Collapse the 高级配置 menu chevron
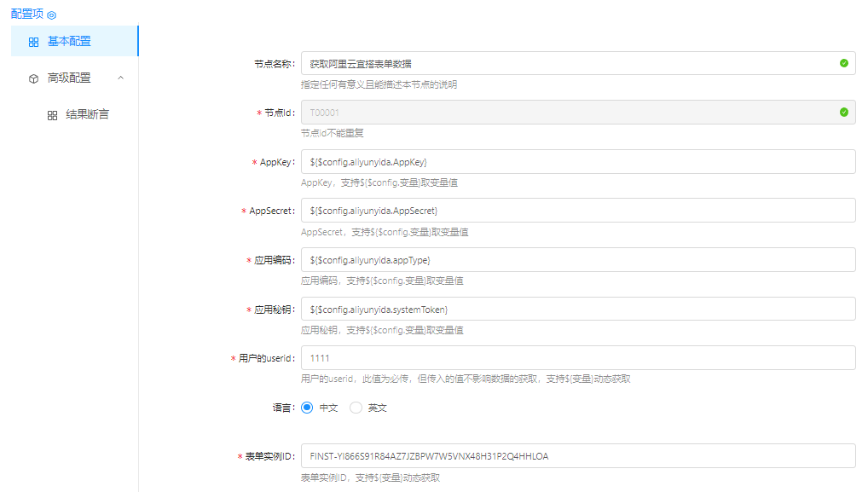Image resolution: width=868 pixels, height=492 pixels. (120, 78)
